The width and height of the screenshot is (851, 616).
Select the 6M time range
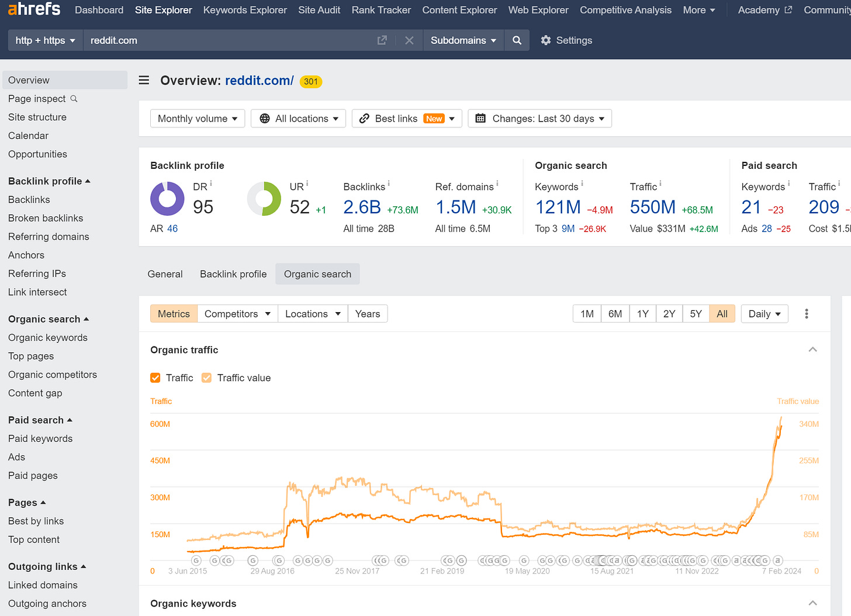[615, 314]
